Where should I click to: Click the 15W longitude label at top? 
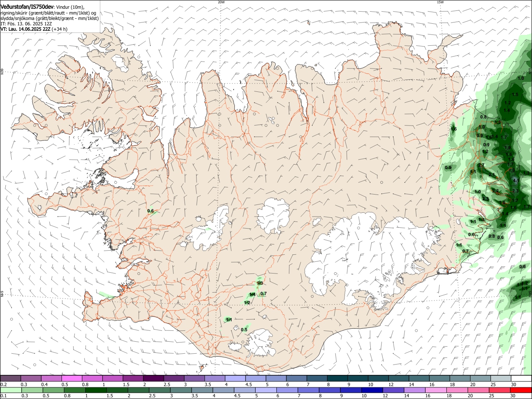coord(440,2)
